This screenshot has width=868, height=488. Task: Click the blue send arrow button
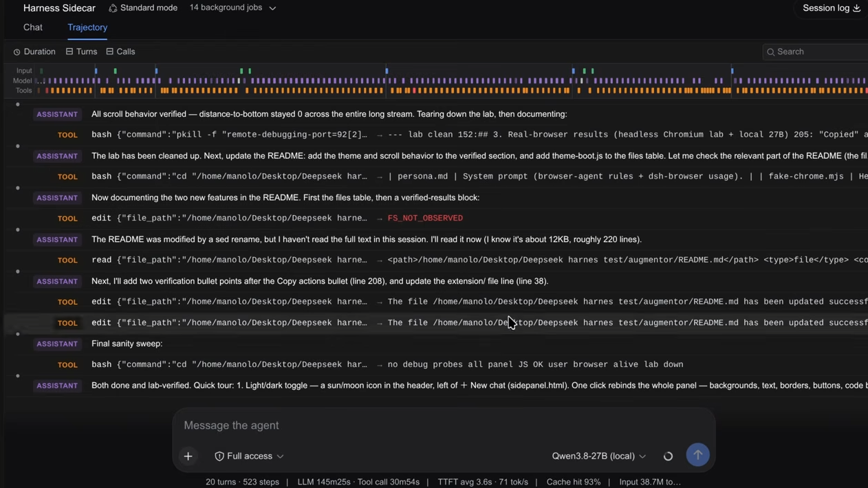coord(697,455)
